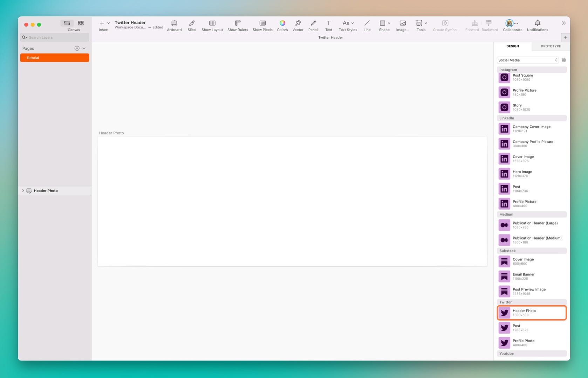Toggle Show Layout grid

[212, 25]
